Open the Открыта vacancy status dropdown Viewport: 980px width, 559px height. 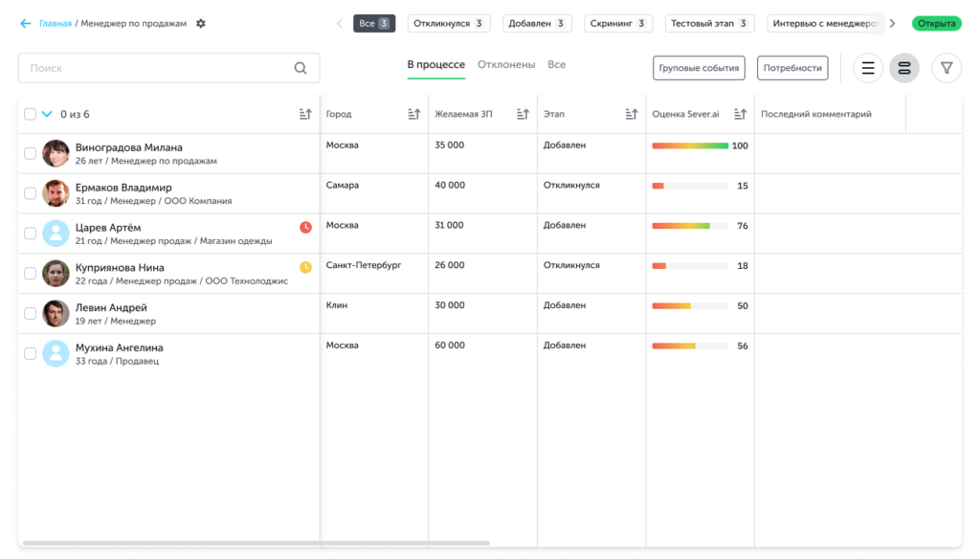click(x=936, y=23)
